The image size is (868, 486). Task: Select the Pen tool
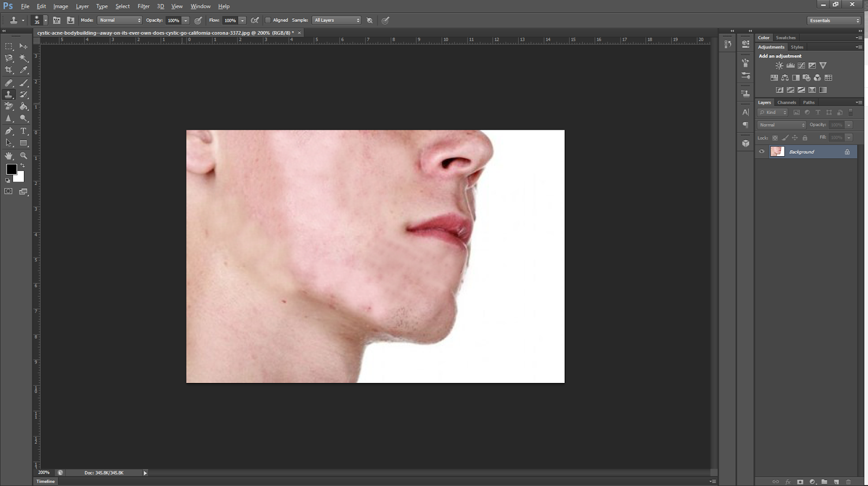[9, 131]
